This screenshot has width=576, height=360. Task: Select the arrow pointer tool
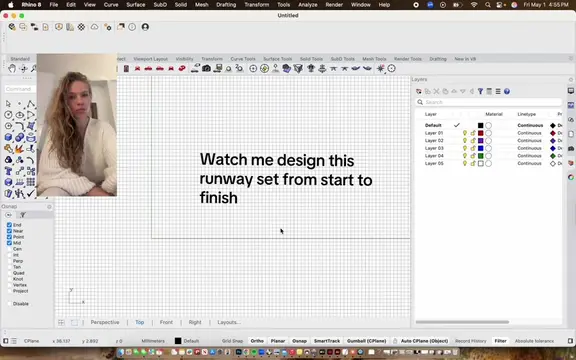8,104
